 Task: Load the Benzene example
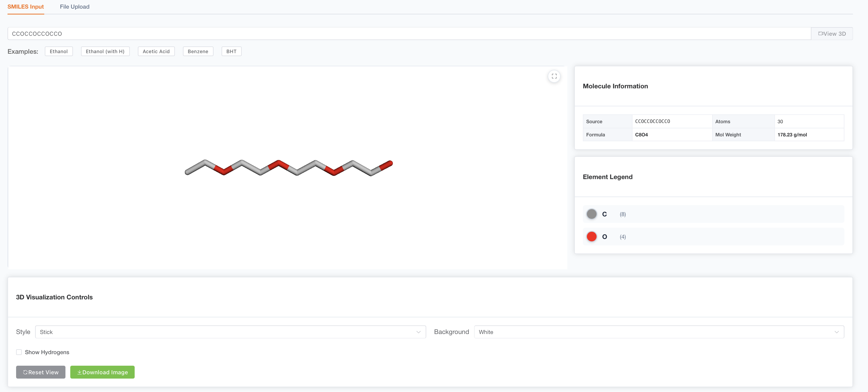click(198, 51)
